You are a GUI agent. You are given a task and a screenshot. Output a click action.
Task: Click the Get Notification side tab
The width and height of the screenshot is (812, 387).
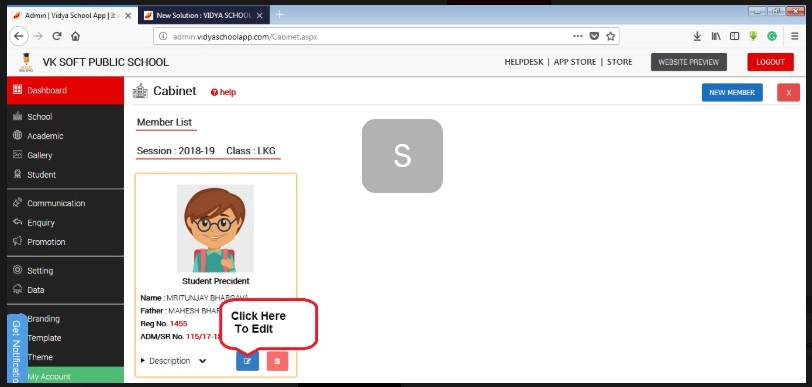coord(17,349)
